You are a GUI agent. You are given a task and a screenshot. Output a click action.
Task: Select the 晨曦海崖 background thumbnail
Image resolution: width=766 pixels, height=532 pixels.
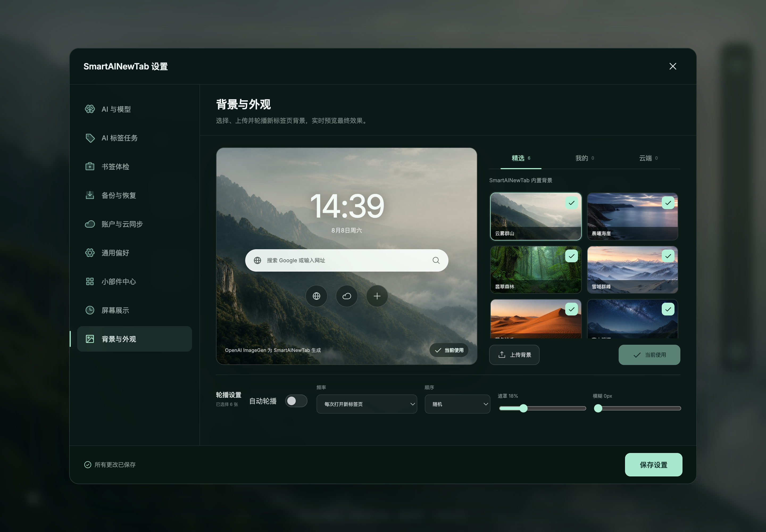point(632,216)
